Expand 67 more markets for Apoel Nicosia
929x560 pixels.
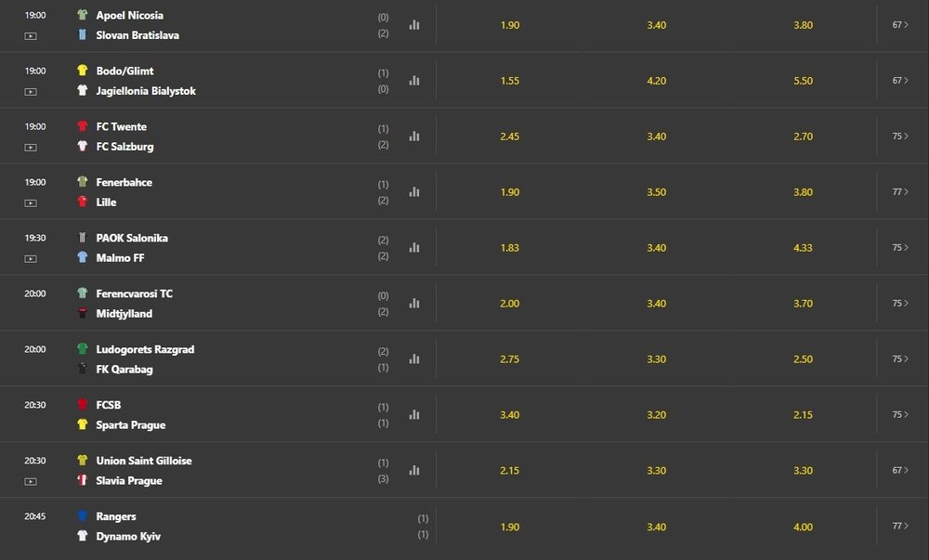tap(900, 25)
